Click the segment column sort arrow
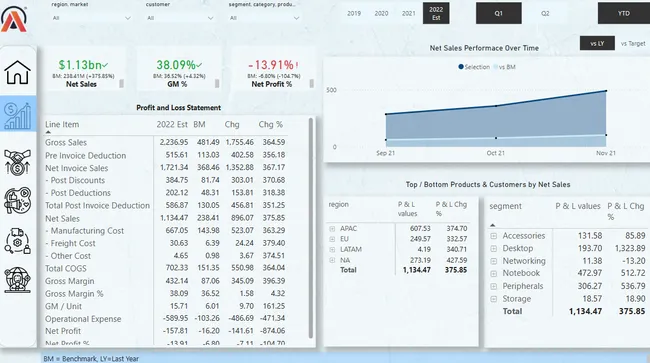The height and width of the screenshot is (363, 650). click(x=492, y=225)
